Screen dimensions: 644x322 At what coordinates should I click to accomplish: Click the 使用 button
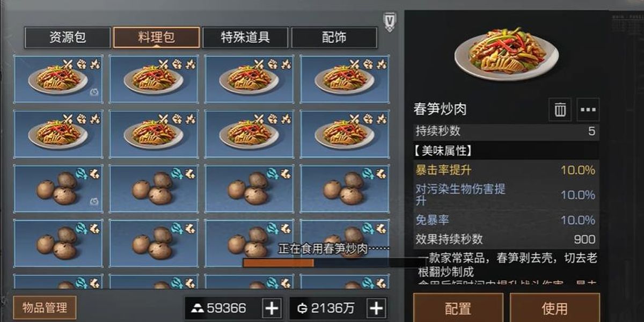(555, 308)
